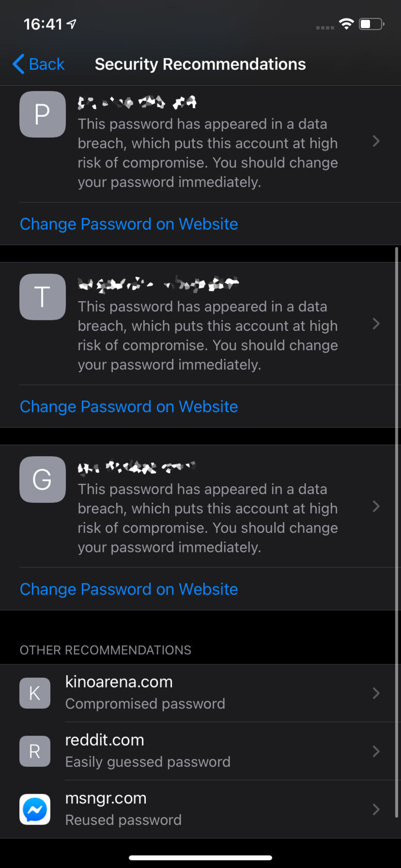Click "Change Password on Website" under T account

pyautogui.click(x=129, y=407)
